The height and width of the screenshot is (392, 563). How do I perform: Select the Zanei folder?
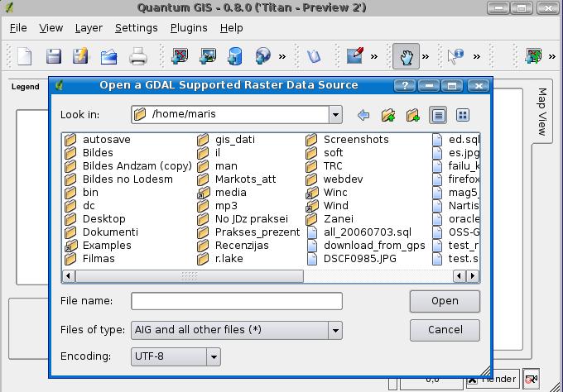[x=330, y=219]
